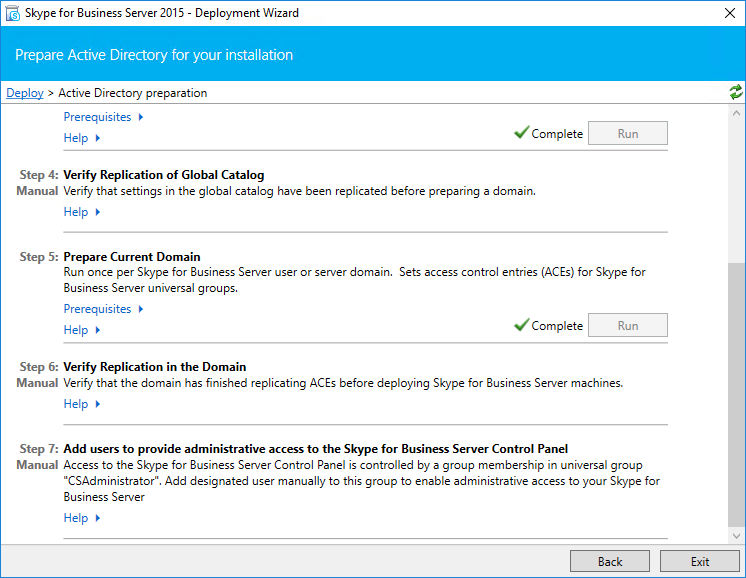Click the green Complete checkmark for Step 5

click(x=521, y=324)
